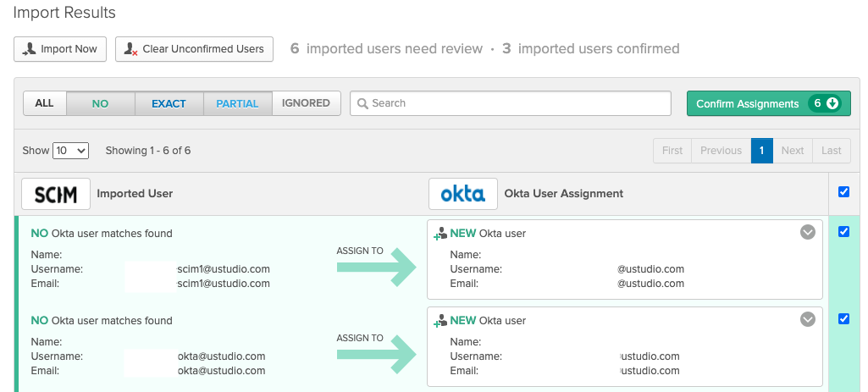This screenshot has height=392, width=868.
Task: Select the ALL filter tab
Action: click(44, 103)
